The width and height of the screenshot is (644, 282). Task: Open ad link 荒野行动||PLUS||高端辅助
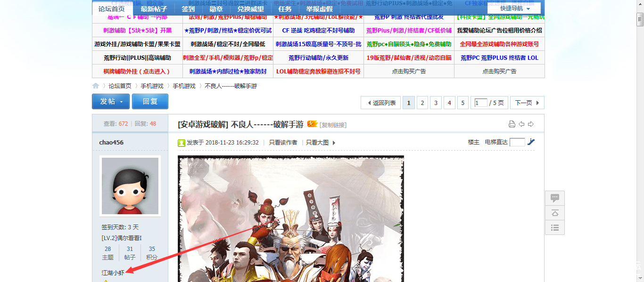tap(137, 58)
